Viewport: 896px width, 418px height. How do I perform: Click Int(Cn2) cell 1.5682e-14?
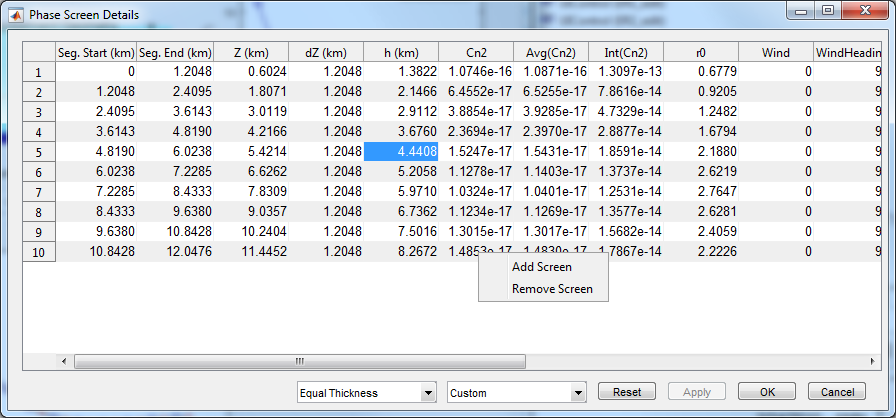click(x=626, y=231)
